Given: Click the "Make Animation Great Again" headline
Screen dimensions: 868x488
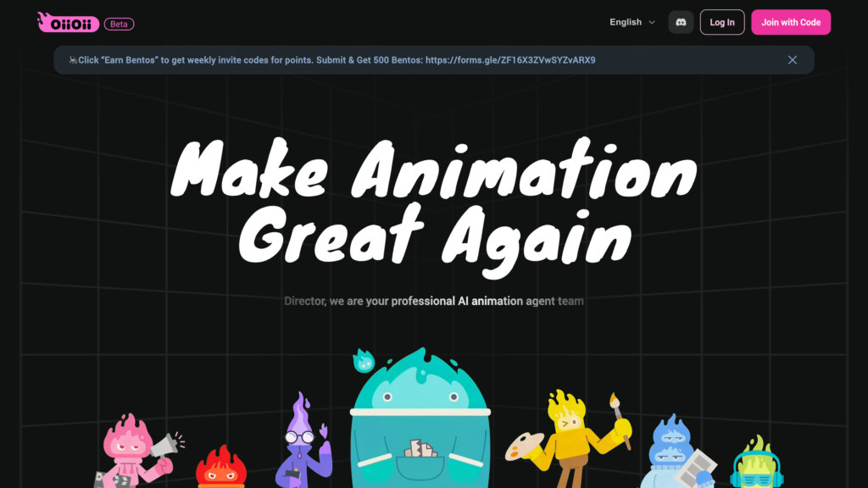Looking at the screenshot, I should (433, 202).
